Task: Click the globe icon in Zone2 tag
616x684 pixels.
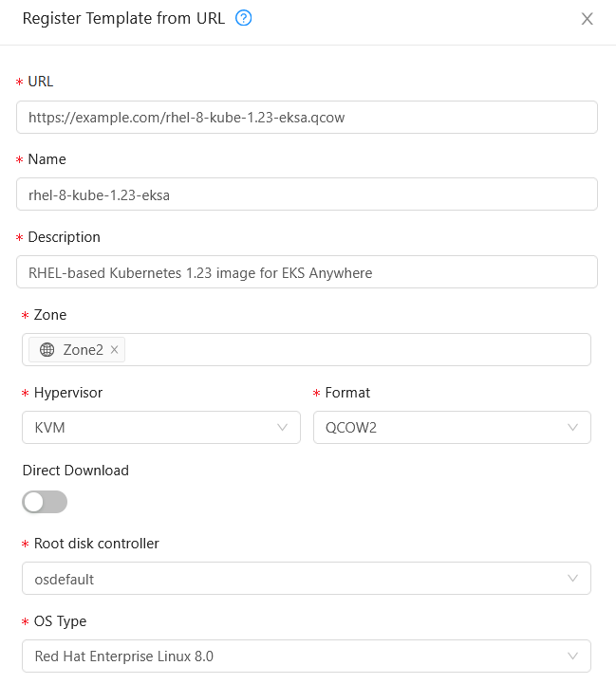Action: pyautogui.click(x=47, y=350)
